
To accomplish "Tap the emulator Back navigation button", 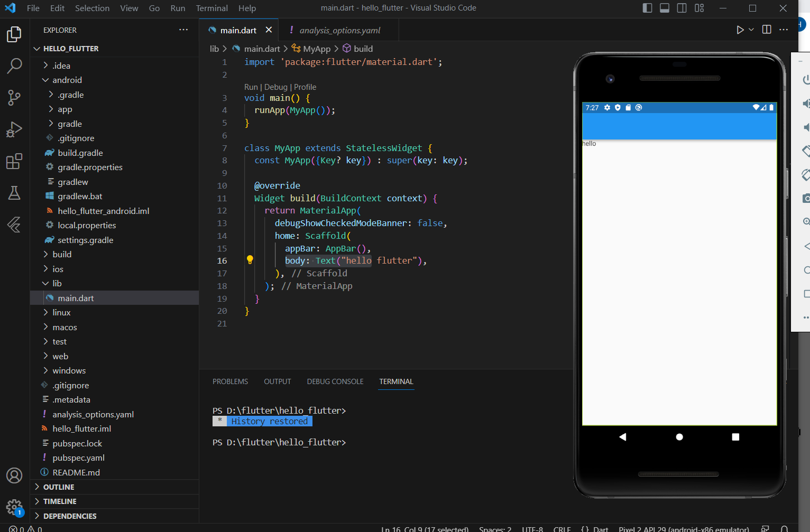I will [623, 437].
